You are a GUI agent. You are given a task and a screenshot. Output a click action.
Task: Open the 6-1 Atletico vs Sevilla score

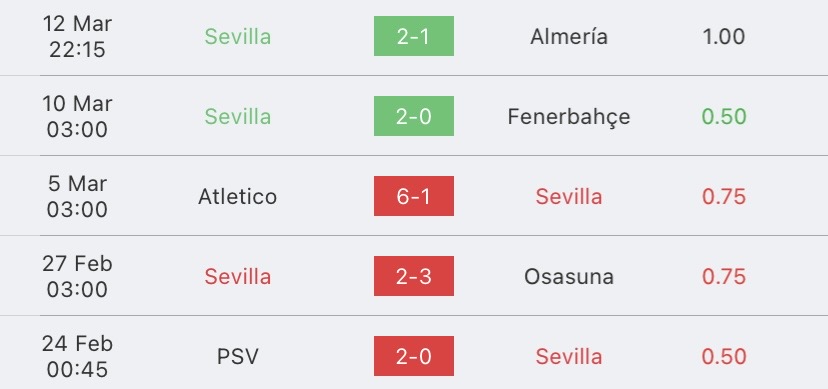click(x=413, y=196)
